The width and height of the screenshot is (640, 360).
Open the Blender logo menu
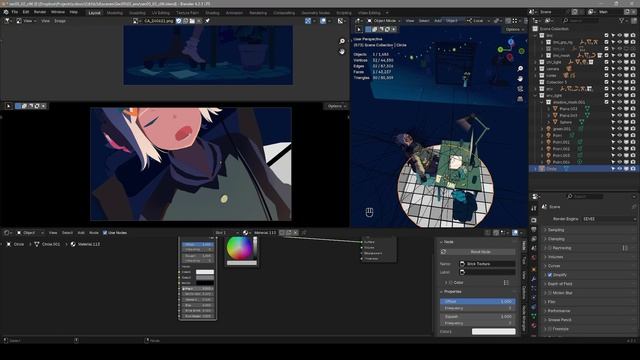(x=6, y=12)
